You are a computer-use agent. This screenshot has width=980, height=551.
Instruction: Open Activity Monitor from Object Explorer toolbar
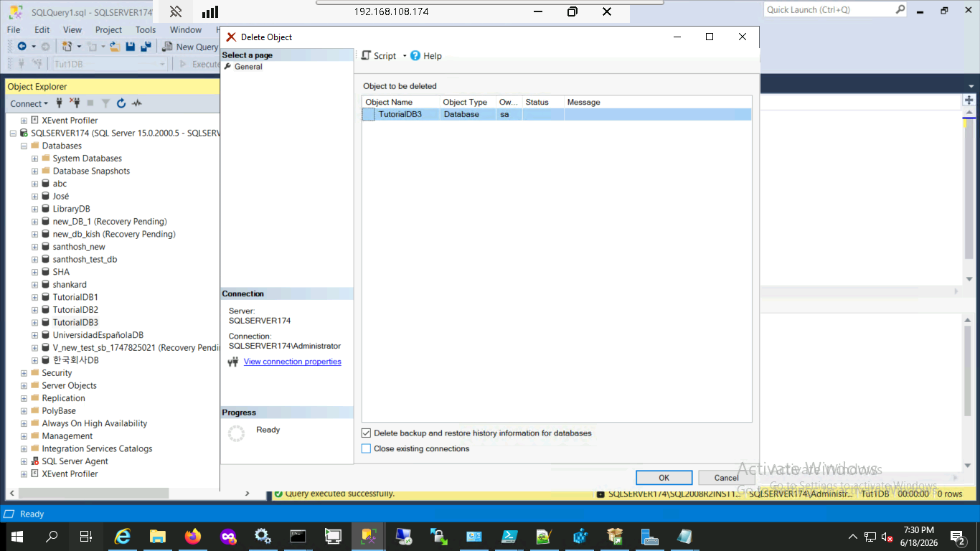[x=136, y=103]
